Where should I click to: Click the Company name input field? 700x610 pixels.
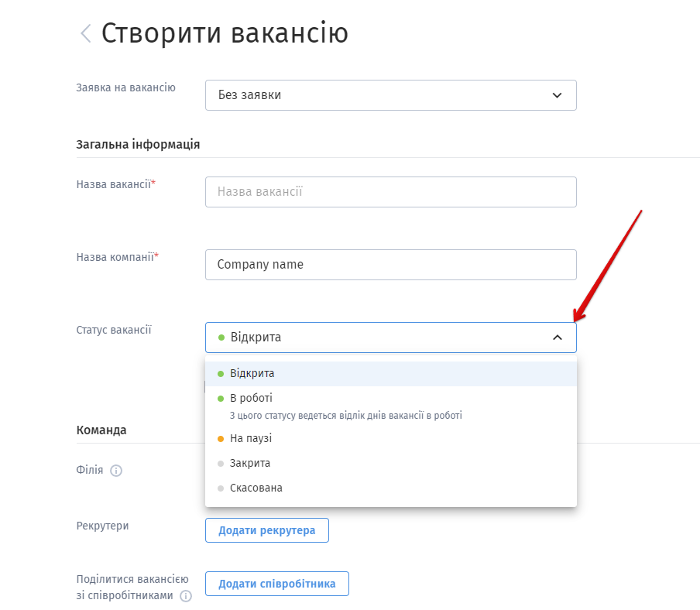coord(390,265)
